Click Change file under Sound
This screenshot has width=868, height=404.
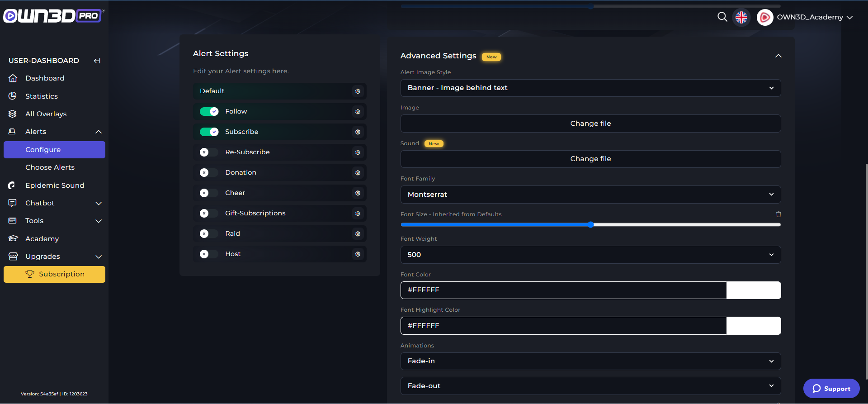click(x=590, y=159)
